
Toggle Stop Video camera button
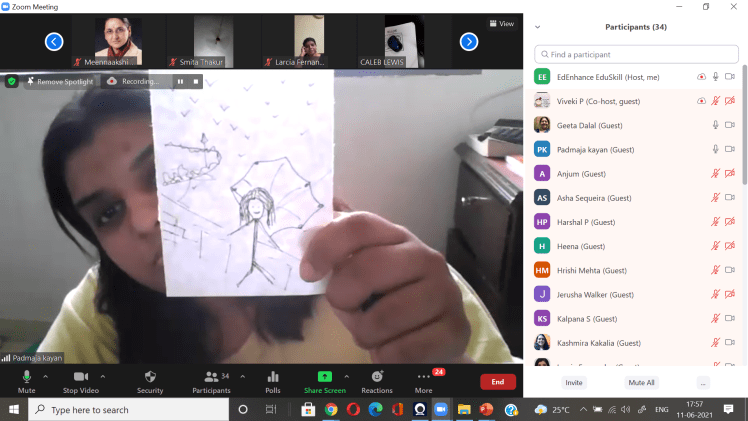coord(79,380)
